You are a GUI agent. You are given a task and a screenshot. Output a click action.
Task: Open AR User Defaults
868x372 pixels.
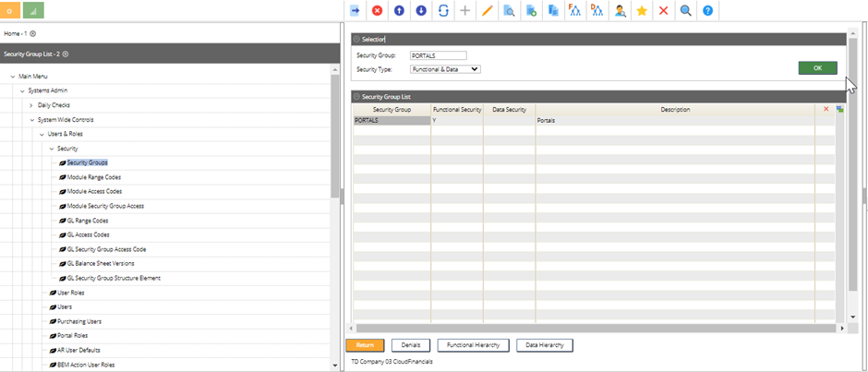pos(78,350)
